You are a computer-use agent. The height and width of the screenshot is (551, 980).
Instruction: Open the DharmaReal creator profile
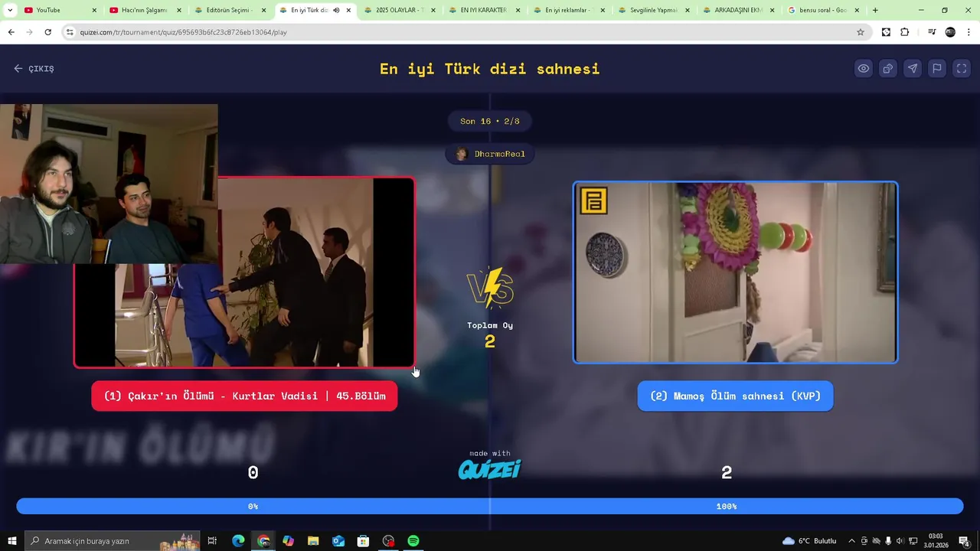[x=490, y=154]
